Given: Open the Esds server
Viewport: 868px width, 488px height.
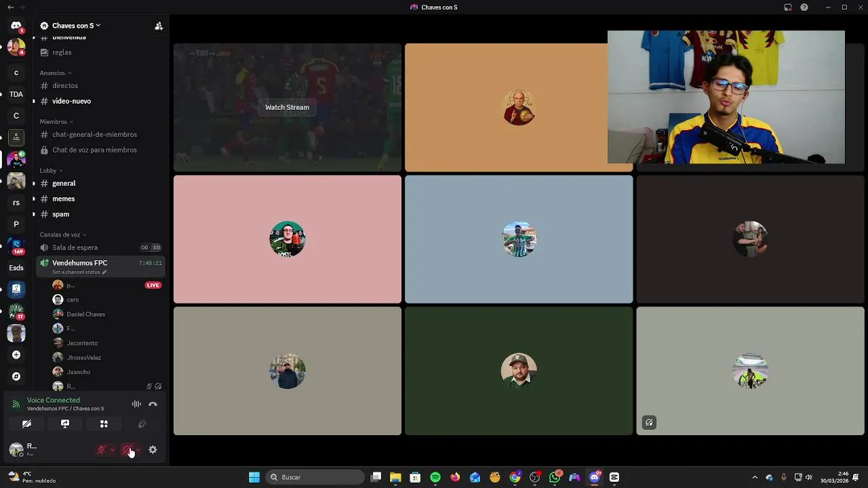Looking at the screenshot, I should [x=16, y=268].
